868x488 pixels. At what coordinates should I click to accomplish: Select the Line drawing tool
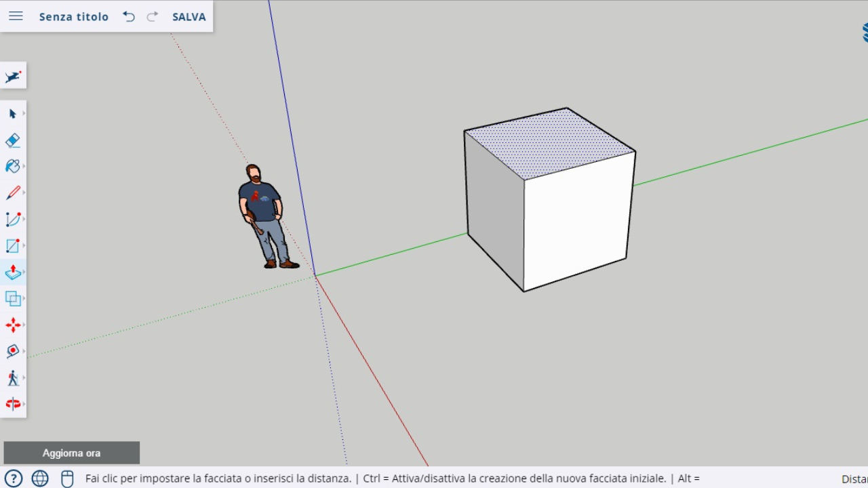pyautogui.click(x=13, y=192)
